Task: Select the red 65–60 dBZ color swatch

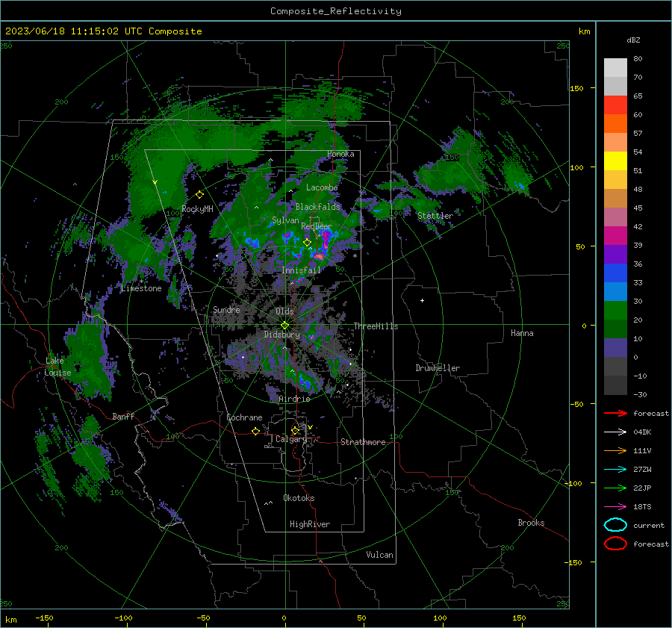Action: 615,105
